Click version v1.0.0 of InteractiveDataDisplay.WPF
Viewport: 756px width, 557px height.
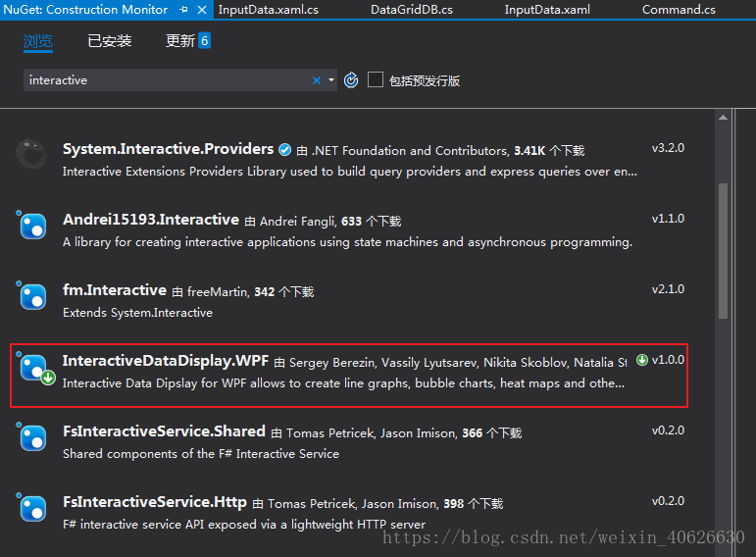point(668,360)
